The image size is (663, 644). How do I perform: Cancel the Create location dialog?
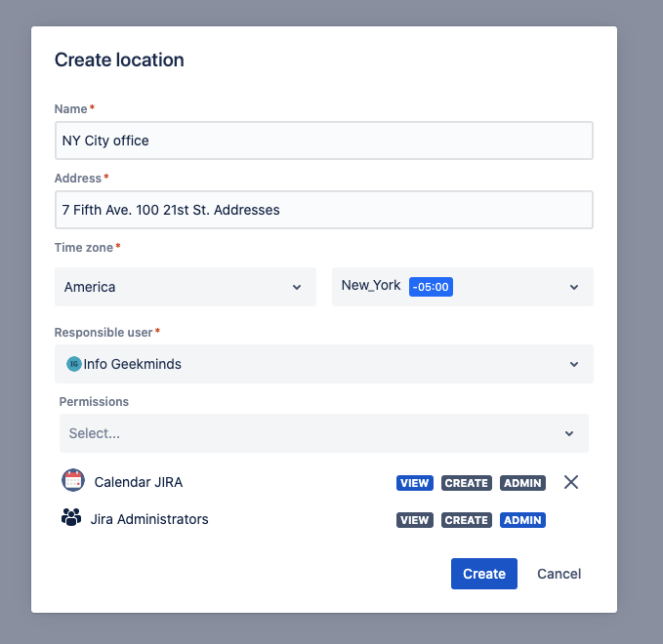pos(559,574)
